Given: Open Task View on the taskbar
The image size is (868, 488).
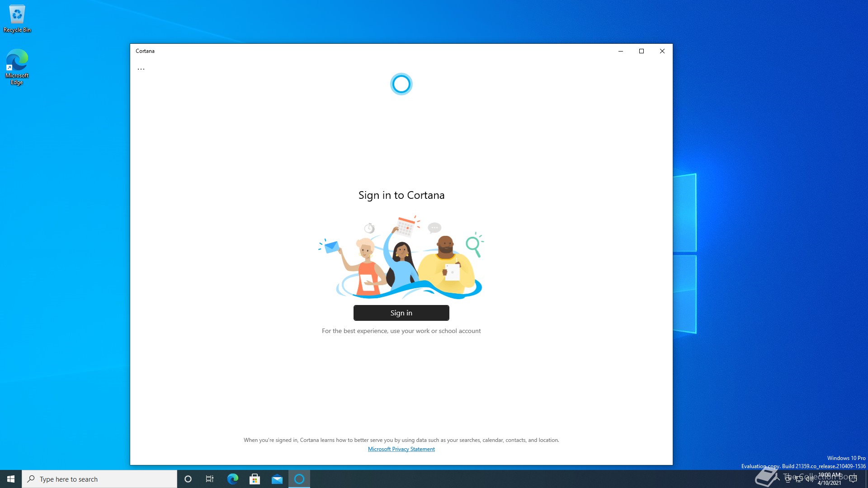Looking at the screenshot, I should click(x=210, y=479).
